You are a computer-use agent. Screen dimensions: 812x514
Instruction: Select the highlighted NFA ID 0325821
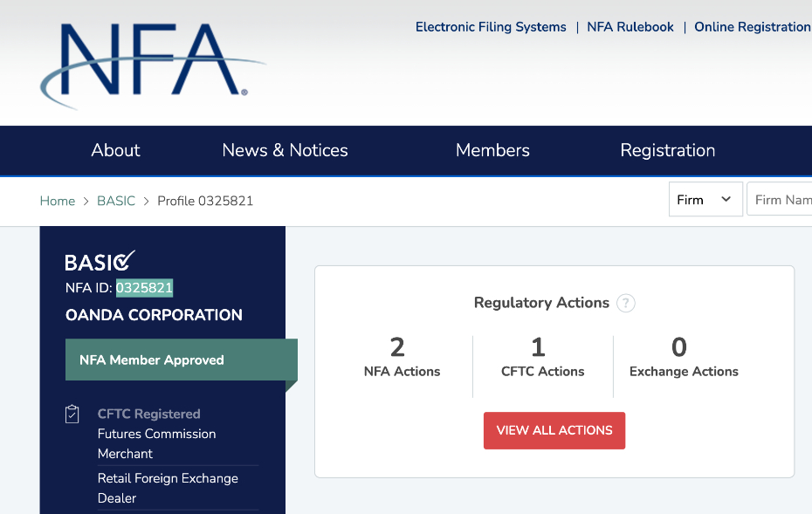144,288
